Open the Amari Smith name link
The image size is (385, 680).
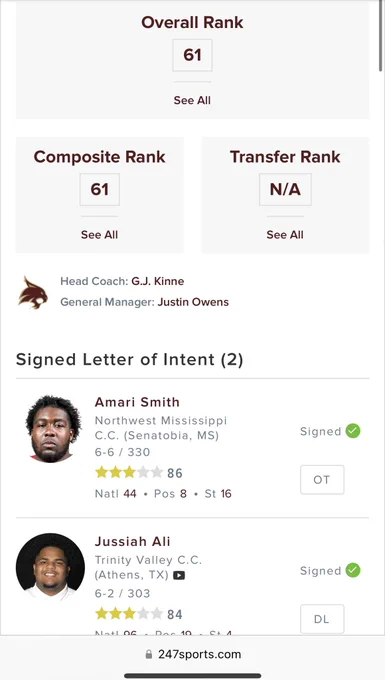[x=137, y=402]
